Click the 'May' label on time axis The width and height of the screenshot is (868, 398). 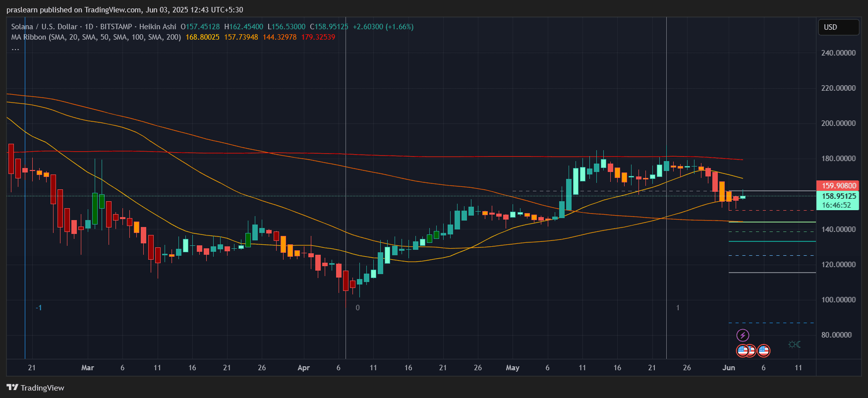[x=513, y=368]
